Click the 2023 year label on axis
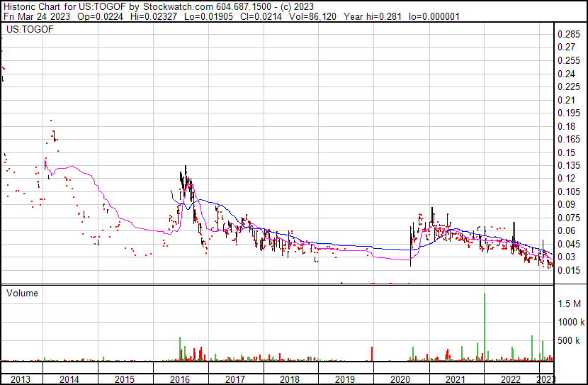This screenshot has width=588, height=385. click(546, 379)
